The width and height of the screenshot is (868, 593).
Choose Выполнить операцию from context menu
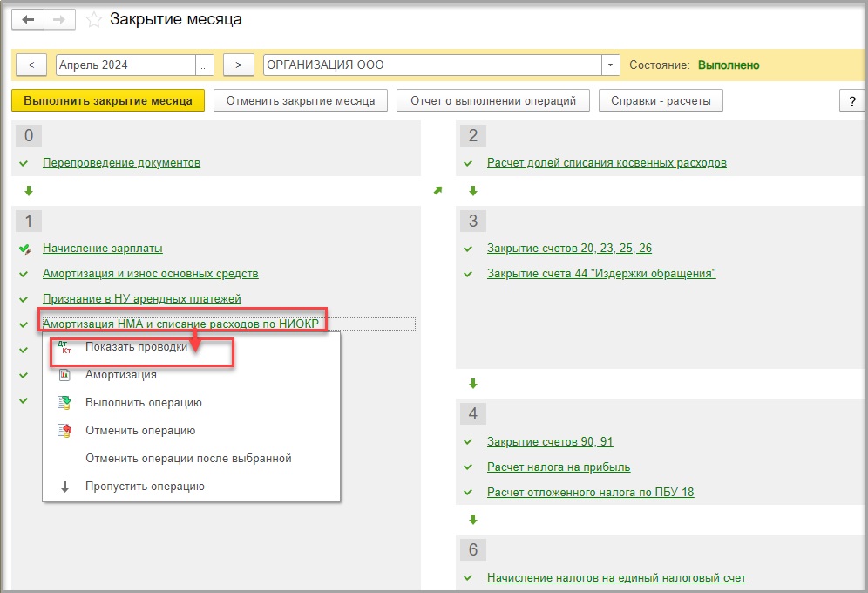coord(144,403)
